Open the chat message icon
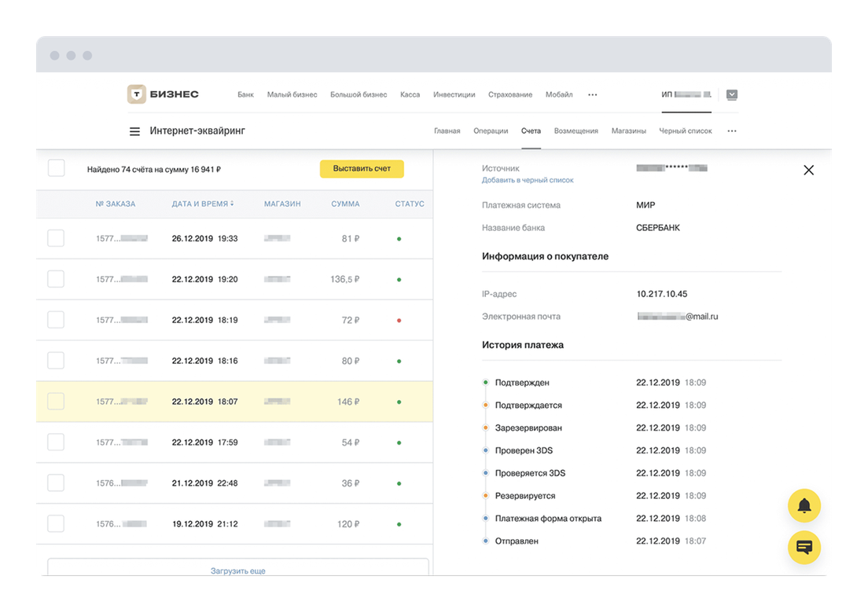868x613 pixels. point(804,547)
